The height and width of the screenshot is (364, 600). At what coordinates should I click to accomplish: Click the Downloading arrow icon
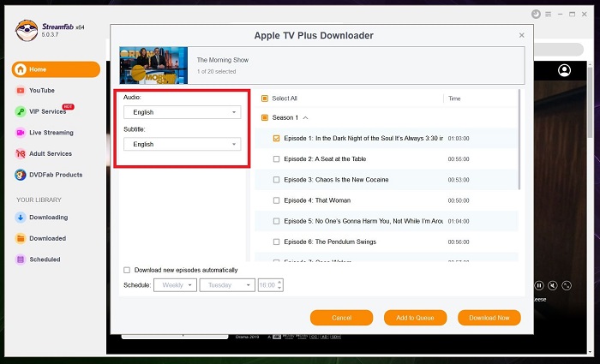(20, 218)
